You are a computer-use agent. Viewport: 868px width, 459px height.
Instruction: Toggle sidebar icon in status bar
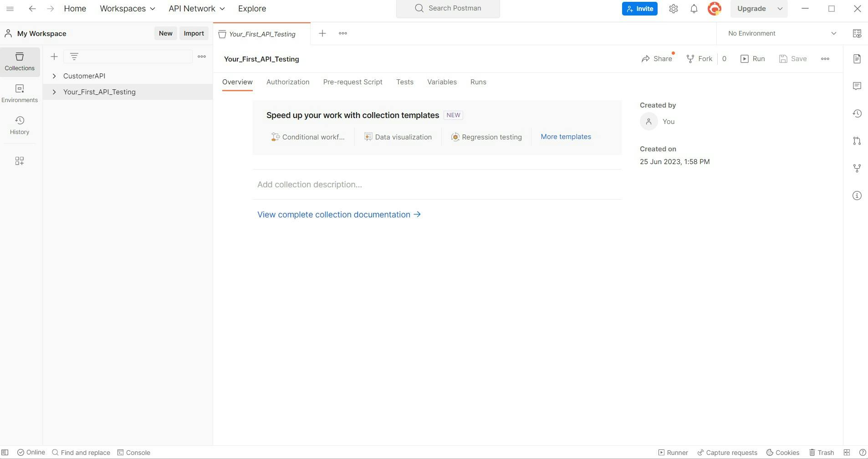(5, 453)
